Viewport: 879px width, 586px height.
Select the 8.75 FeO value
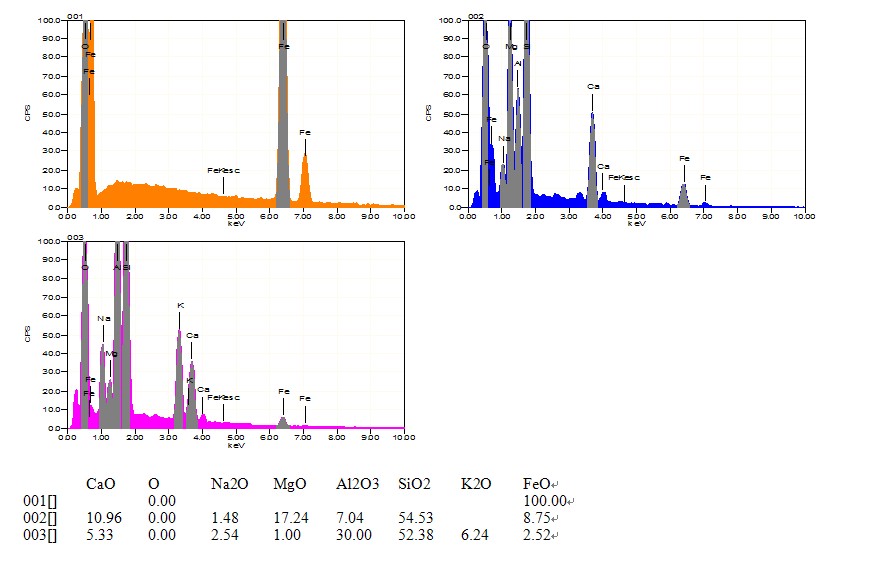(537, 518)
